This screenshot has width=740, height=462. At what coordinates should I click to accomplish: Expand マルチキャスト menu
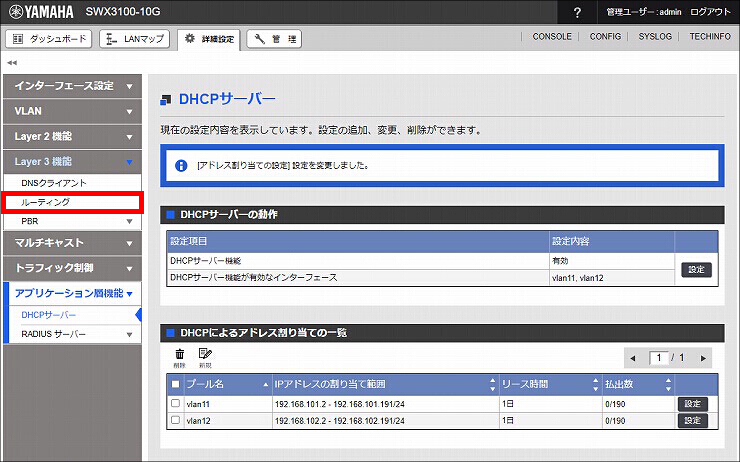tap(72, 243)
